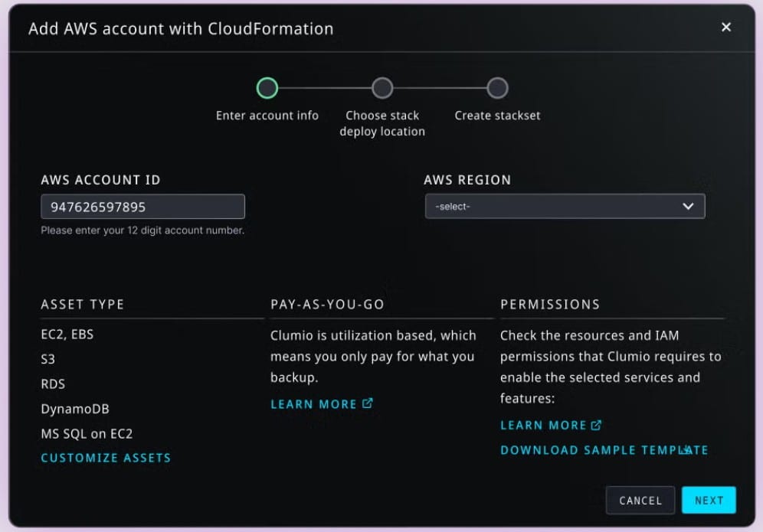Click the Enter account info step label

pos(267,116)
